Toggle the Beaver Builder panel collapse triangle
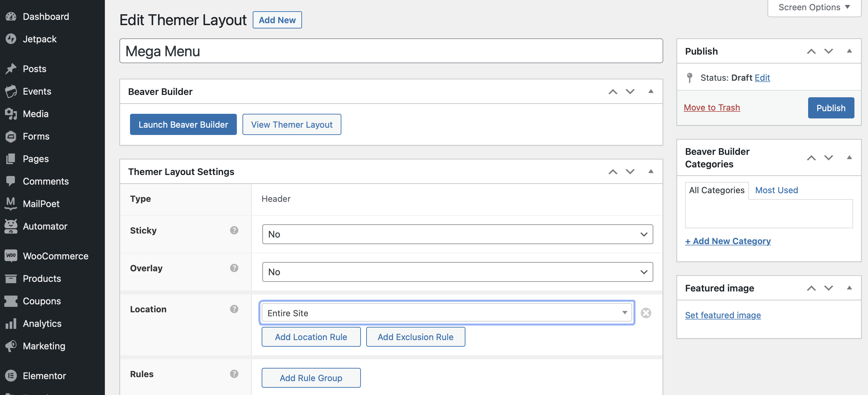The image size is (868, 395). (651, 91)
